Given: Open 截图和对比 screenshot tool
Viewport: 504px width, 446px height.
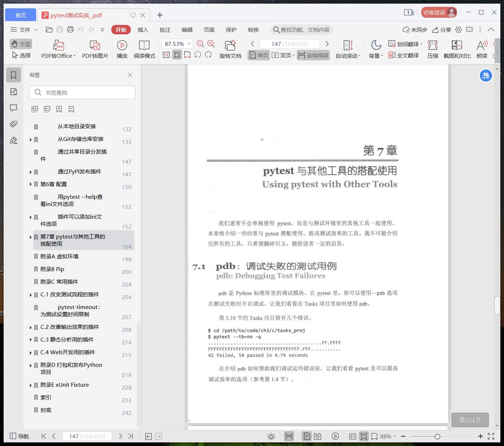Looking at the screenshot, I should pos(457,49).
